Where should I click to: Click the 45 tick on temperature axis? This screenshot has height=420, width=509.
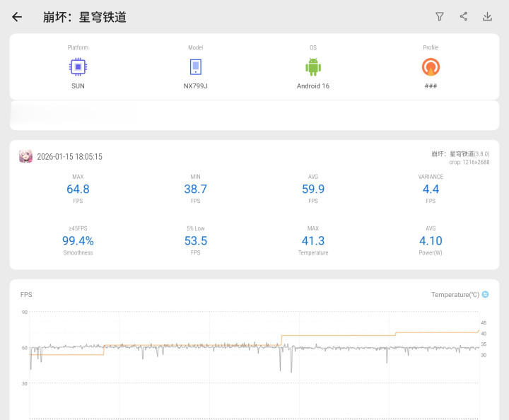click(x=484, y=322)
